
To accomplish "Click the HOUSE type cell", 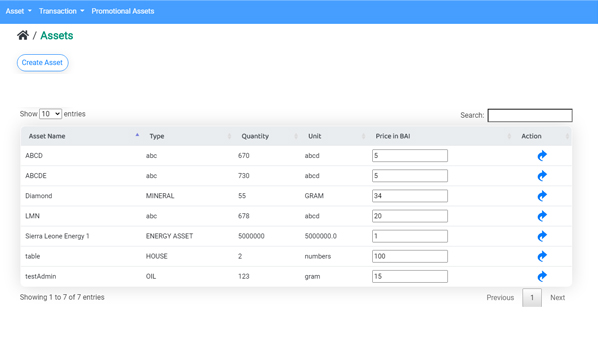I will (156, 256).
